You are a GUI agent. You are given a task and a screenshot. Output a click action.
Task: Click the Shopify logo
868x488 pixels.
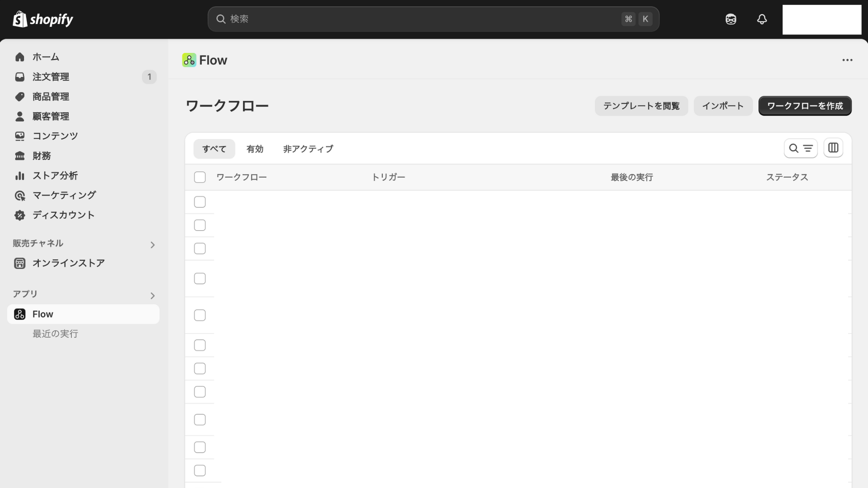[x=43, y=19]
